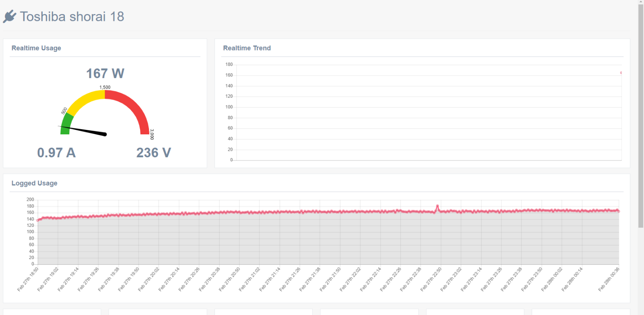Select the 236 V voltage reading
The width and height of the screenshot is (644, 315).
(153, 153)
